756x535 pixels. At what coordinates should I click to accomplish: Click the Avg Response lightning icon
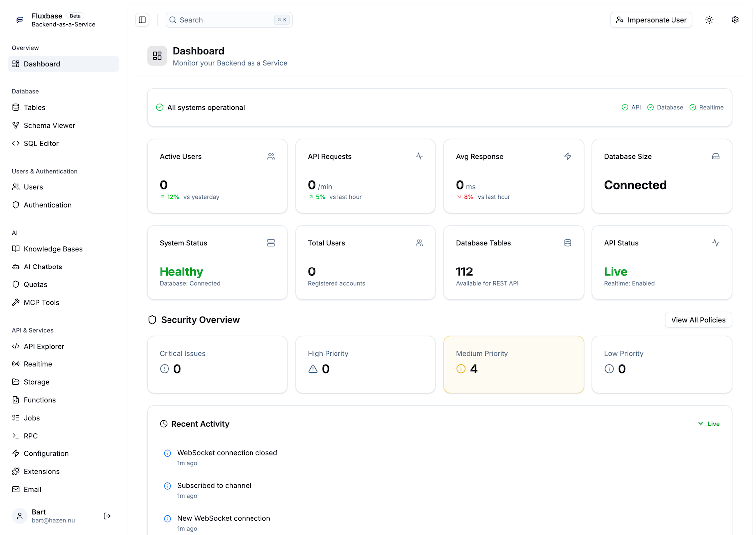[x=568, y=156]
